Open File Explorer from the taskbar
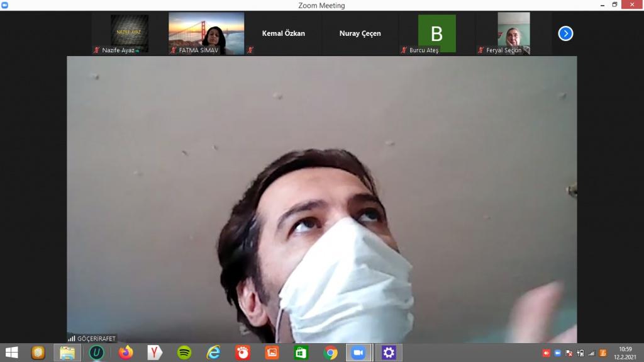The height and width of the screenshot is (362, 644). point(67,353)
